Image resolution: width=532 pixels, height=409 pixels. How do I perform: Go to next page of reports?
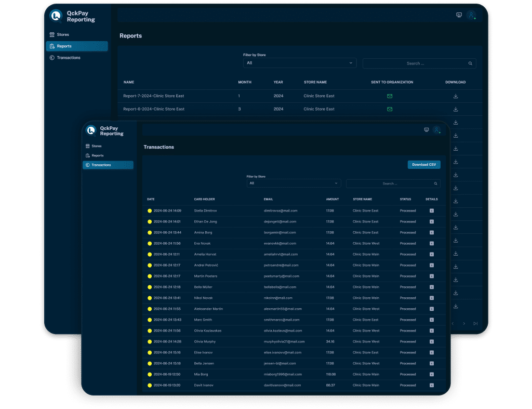pos(464,323)
